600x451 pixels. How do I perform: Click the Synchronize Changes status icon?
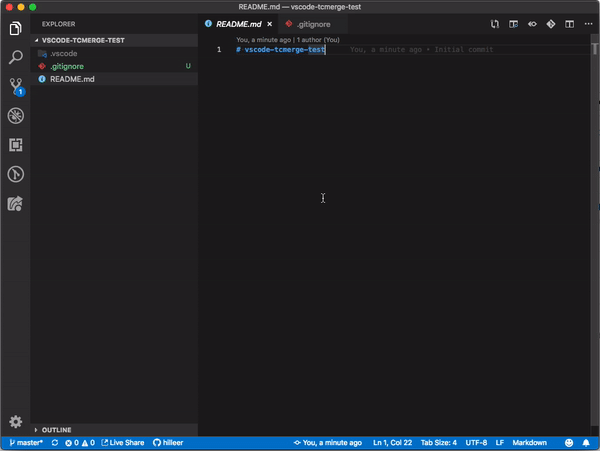[x=55, y=443]
